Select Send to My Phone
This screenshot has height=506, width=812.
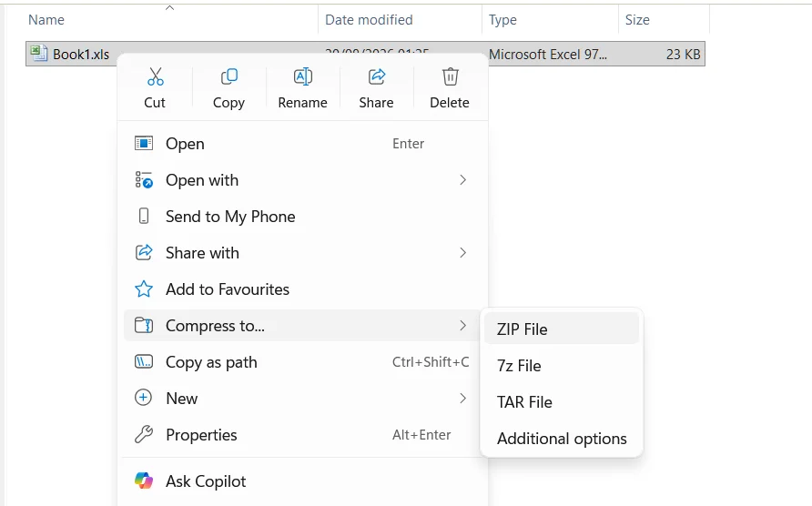click(302, 217)
